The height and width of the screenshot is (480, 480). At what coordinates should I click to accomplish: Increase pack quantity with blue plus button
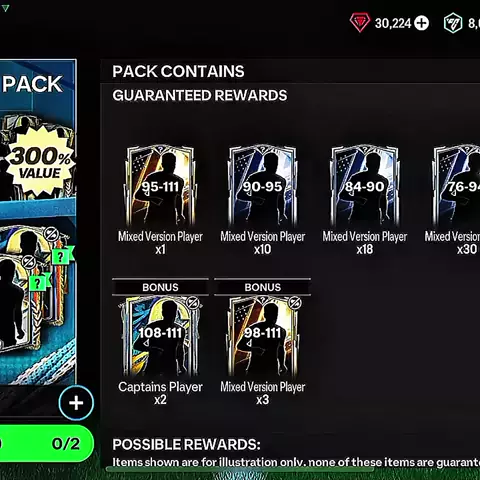tap(76, 403)
